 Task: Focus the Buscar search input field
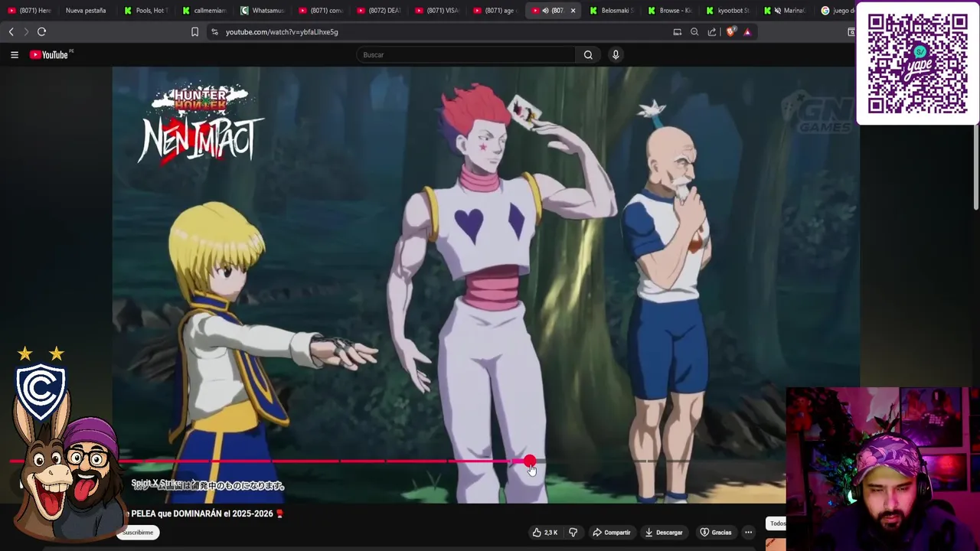click(465, 54)
